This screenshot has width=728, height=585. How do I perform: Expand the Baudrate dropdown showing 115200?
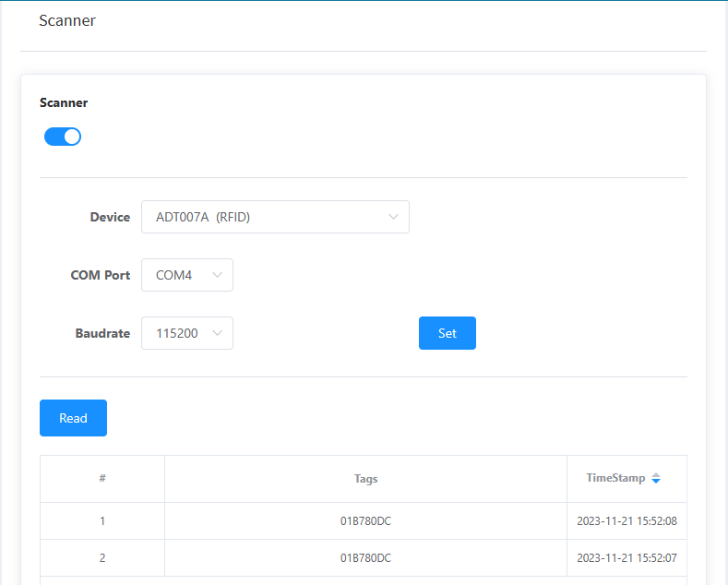(186, 333)
